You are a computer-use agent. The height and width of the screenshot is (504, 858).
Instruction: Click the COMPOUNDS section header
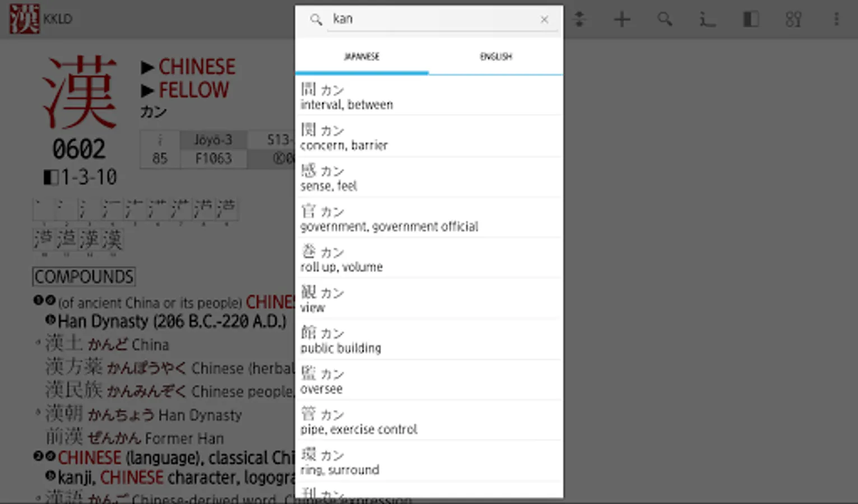[x=84, y=277]
